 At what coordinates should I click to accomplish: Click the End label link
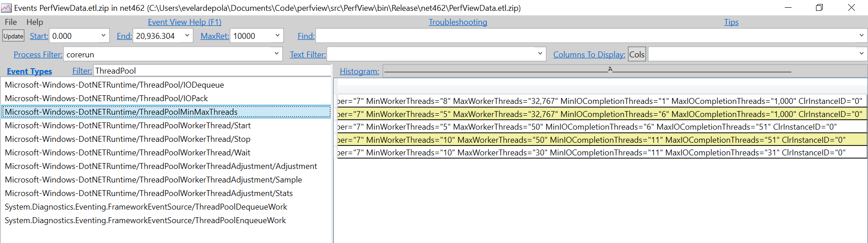click(124, 36)
